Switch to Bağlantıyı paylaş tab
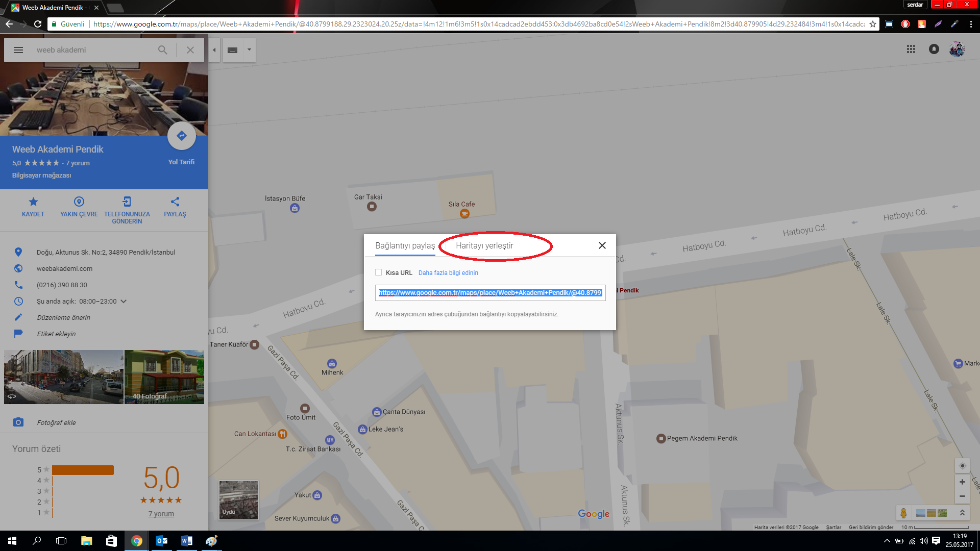The width and height of the screenshot is (980, 551). coord(405,246)
